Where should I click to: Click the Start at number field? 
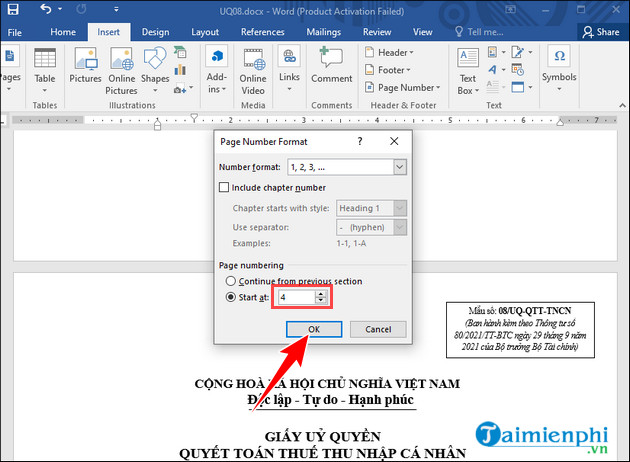tap(297, 297)
